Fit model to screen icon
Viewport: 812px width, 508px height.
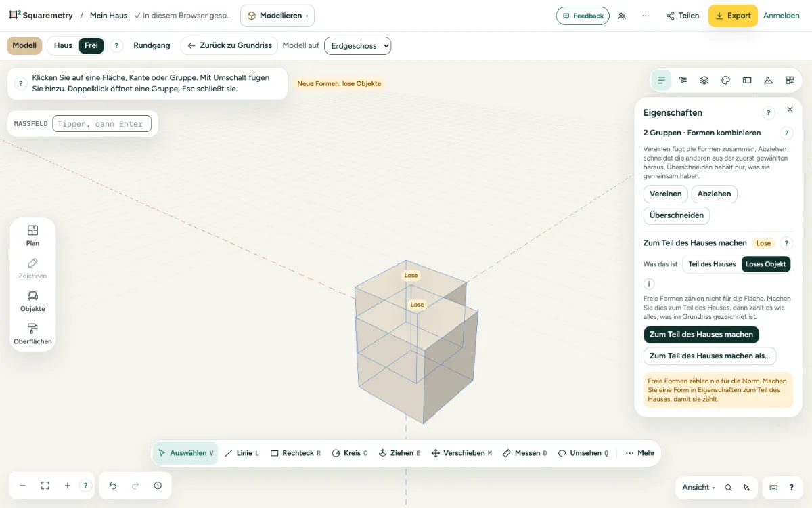pyautogui.click(x=45, y=486)
